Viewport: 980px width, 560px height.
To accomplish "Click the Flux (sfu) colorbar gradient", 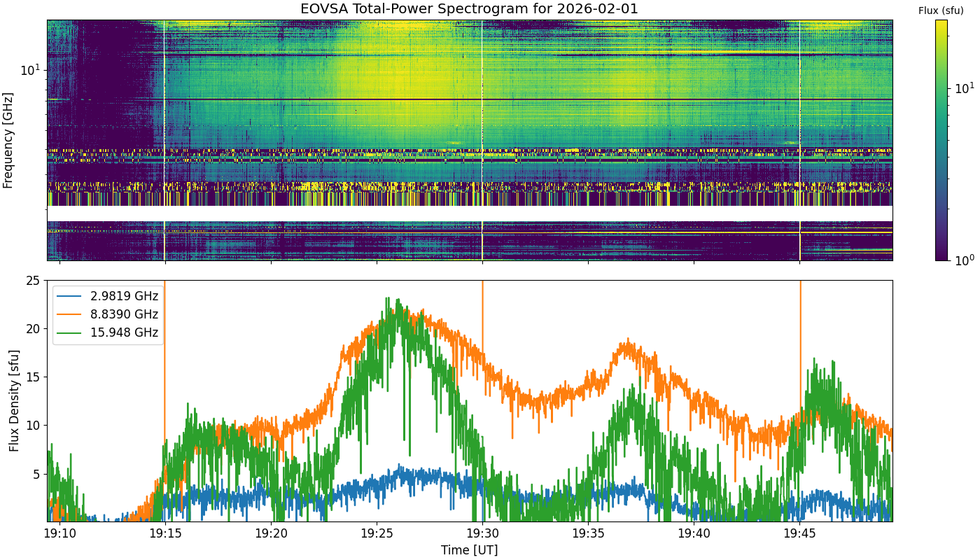I will 941,140.
